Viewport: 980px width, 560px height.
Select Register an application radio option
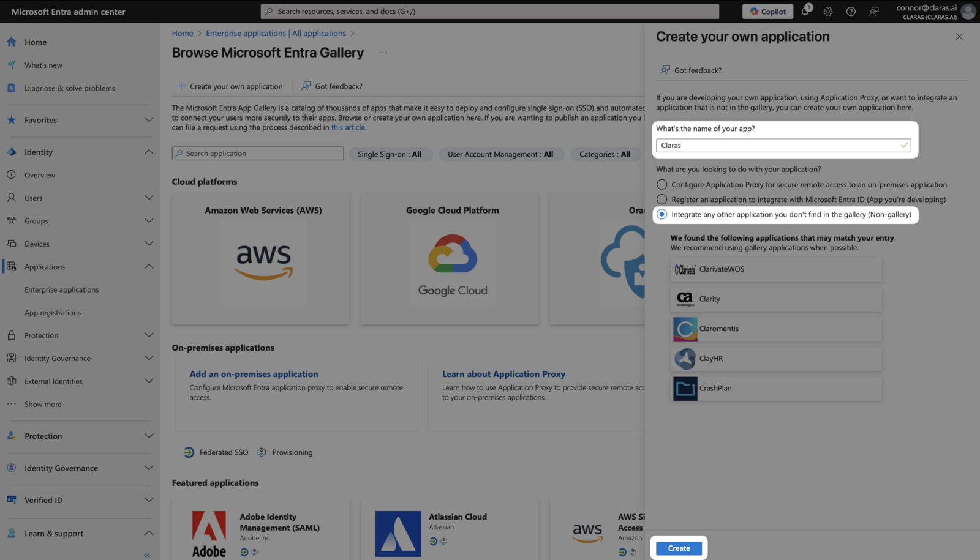click(661, 200)
